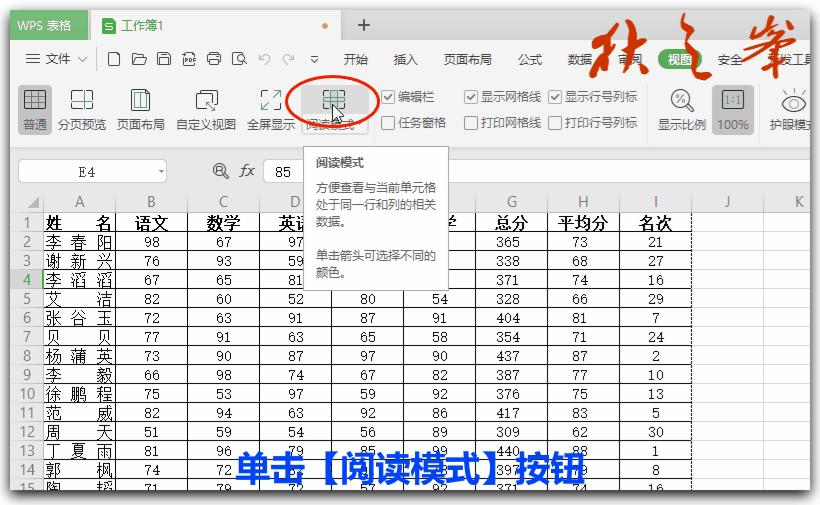Click the 阅读模式 reading mode button
820x505 pixels.
coord(333,110)
